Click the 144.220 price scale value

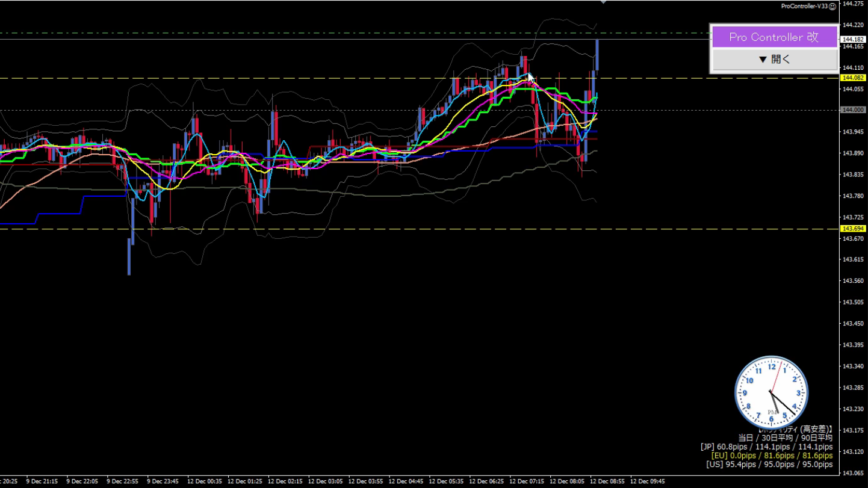(853, 25)
